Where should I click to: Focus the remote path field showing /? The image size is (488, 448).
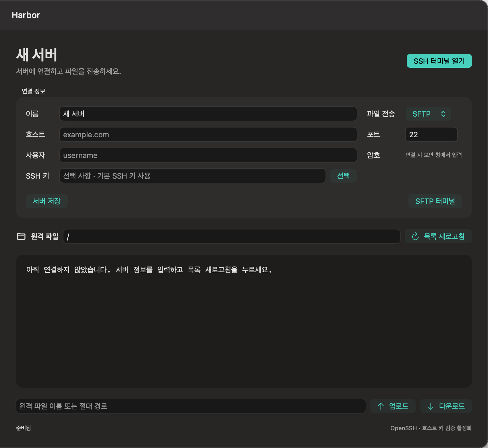[x=232, y=236]
